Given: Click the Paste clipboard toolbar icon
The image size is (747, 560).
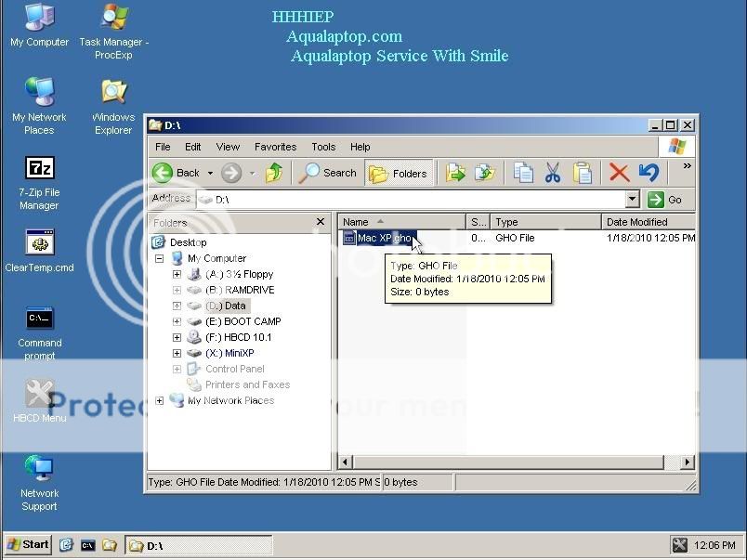Looking at the screenshot, I should [x=583, y=173].
